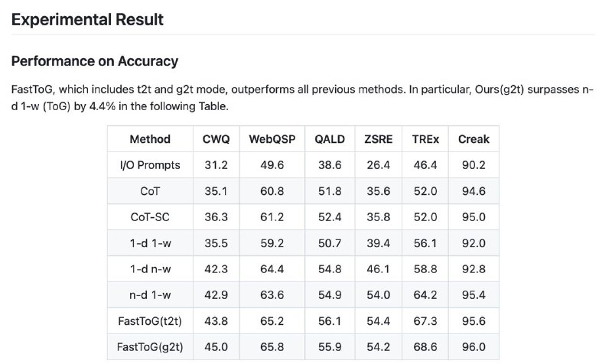Image resolution: width=612 pixels, height=364 pixels.
Task: Click the 45.0 CWQ value cell
Action: coord(216,347)
